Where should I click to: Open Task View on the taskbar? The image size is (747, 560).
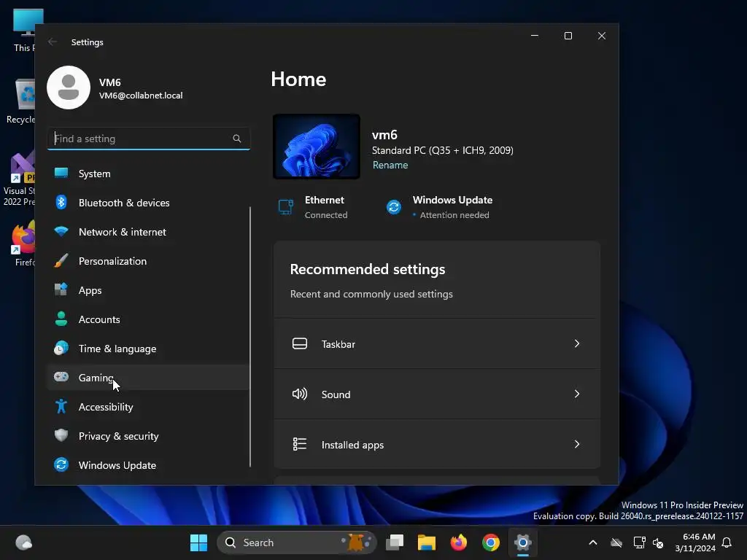coord(395,542)
